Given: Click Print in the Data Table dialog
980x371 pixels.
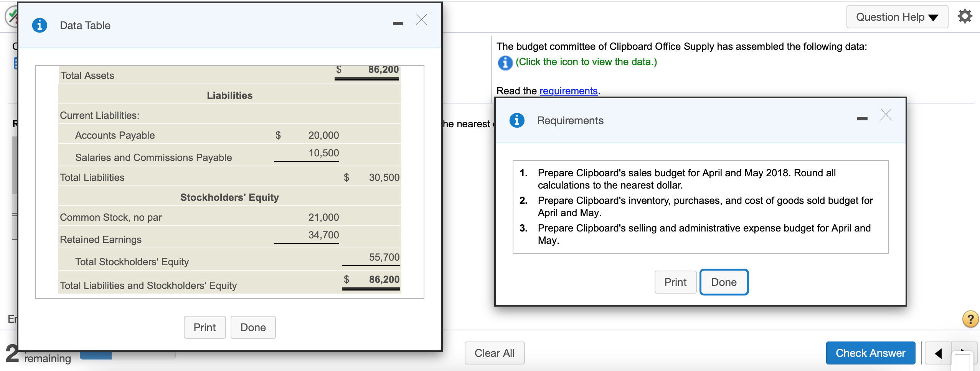Looking at the screenshot, I should [x=205, y=327].
